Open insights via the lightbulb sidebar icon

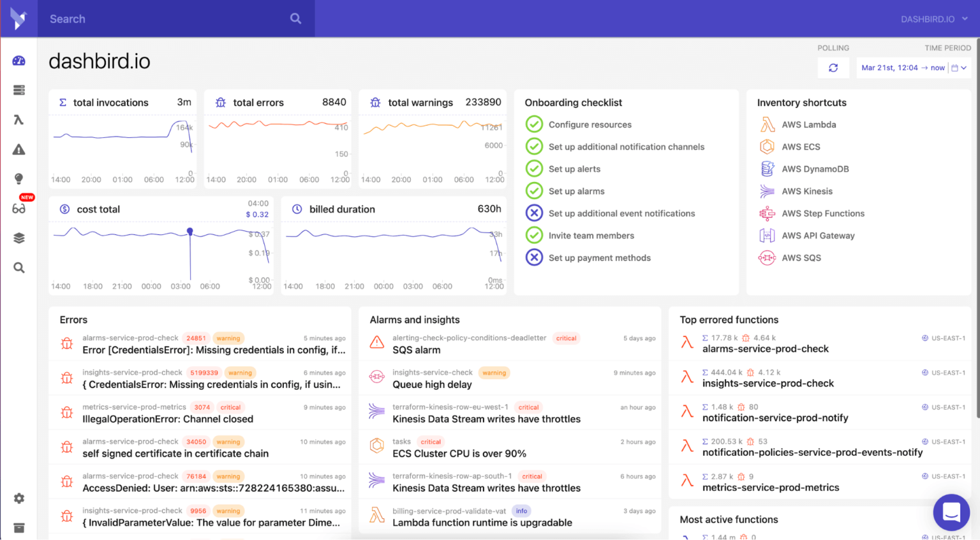click(19, 179)
